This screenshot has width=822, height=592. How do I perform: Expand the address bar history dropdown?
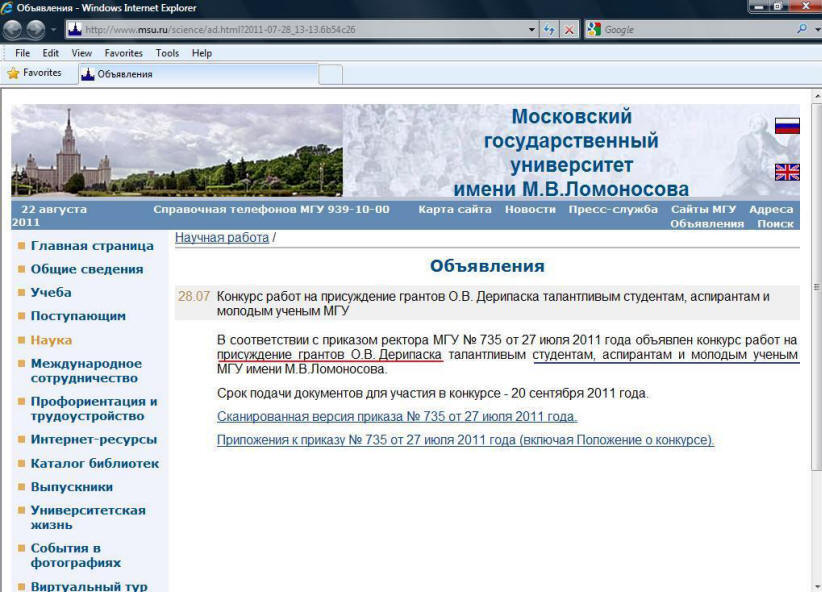tap(532, 29)
